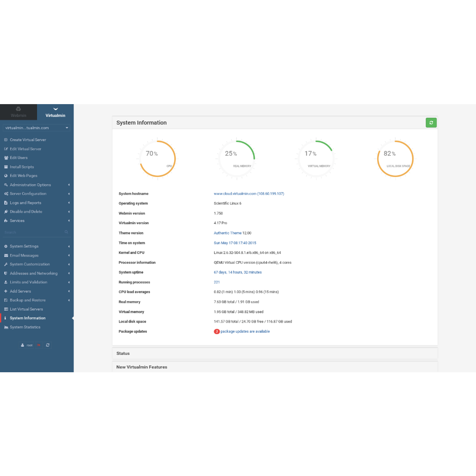Expand the System Customization submenu arrow

pos(69,264)
